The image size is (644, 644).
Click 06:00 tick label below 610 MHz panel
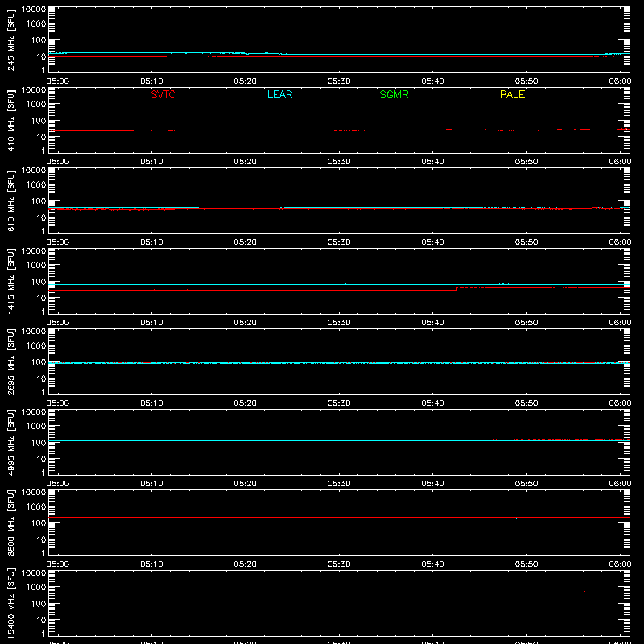coord(620,242)
